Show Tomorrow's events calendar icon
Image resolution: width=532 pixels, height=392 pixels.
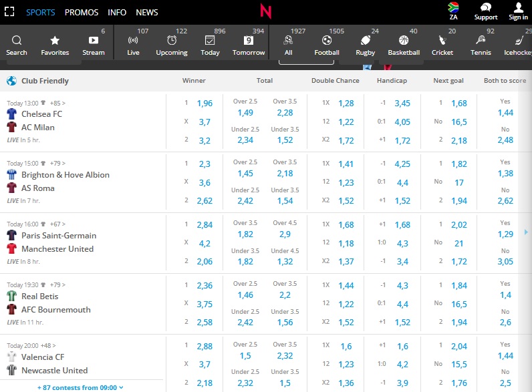(x=249, y=40)
